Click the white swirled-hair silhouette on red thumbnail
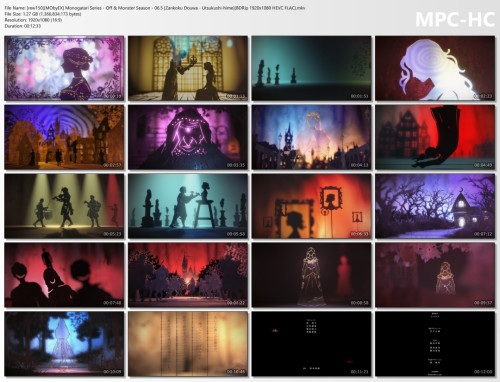This screenshot has height=382, width=500. 435,68
